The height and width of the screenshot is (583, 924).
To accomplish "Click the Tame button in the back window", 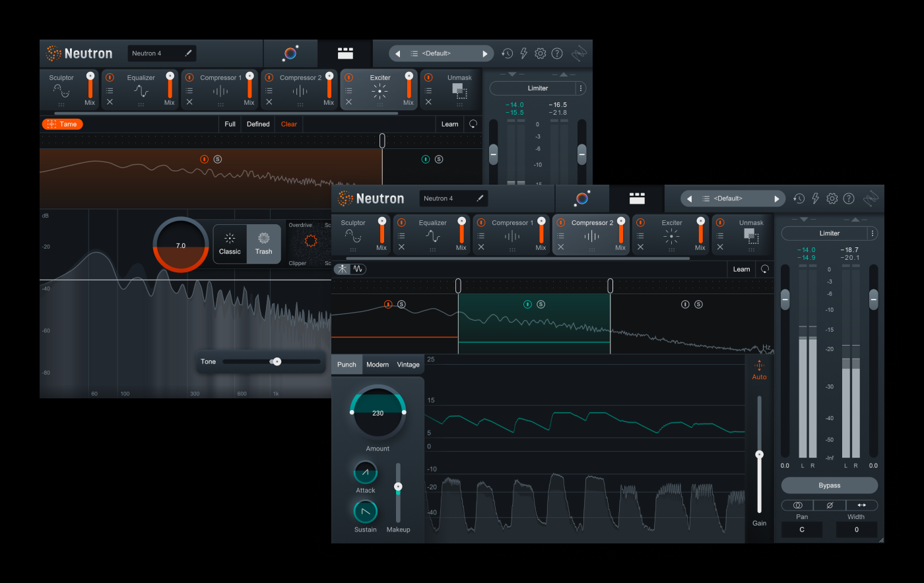I will coord(63,124).
